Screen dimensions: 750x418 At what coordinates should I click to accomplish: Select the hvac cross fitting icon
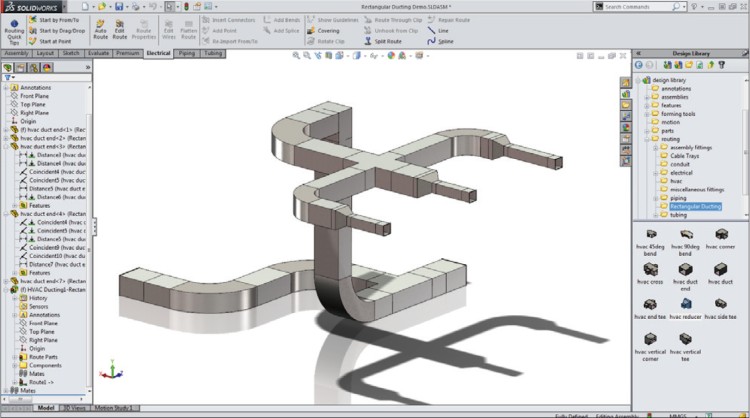pyautogui.click(x=651, y=271)
